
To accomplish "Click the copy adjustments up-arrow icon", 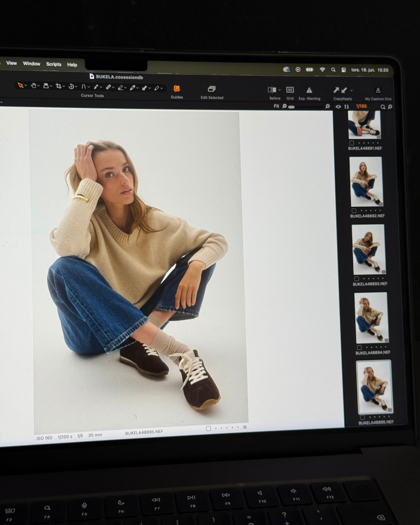I will [x=336, y=90].
